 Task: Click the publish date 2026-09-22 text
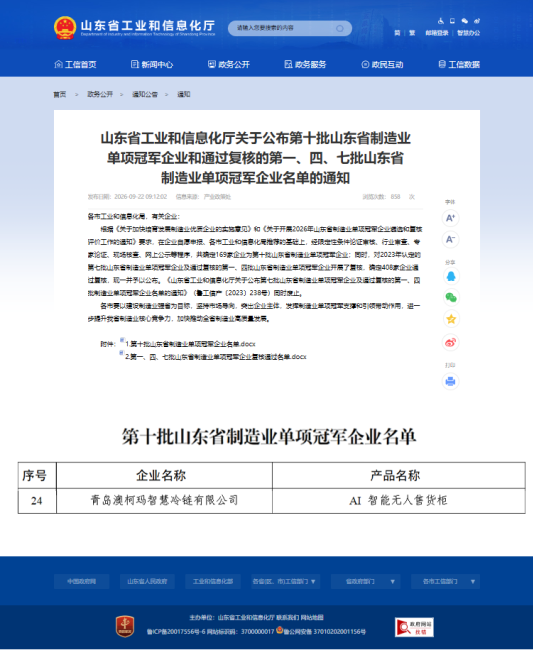coord(141,196)
